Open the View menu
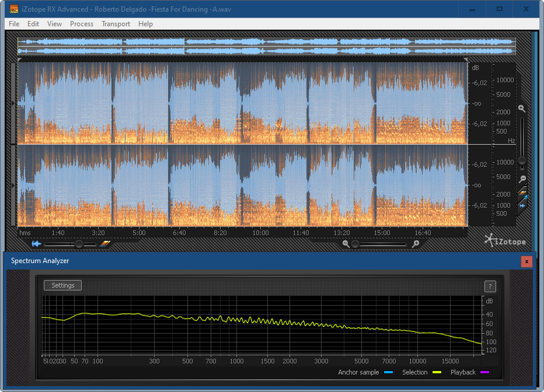Screen dimensions: 544x392 [x=54, y=24]
